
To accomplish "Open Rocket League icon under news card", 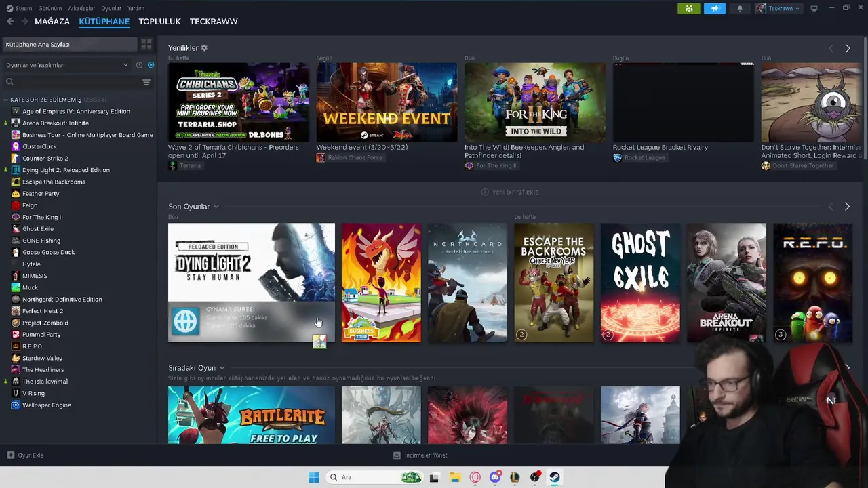I will (x=617, y=157).
